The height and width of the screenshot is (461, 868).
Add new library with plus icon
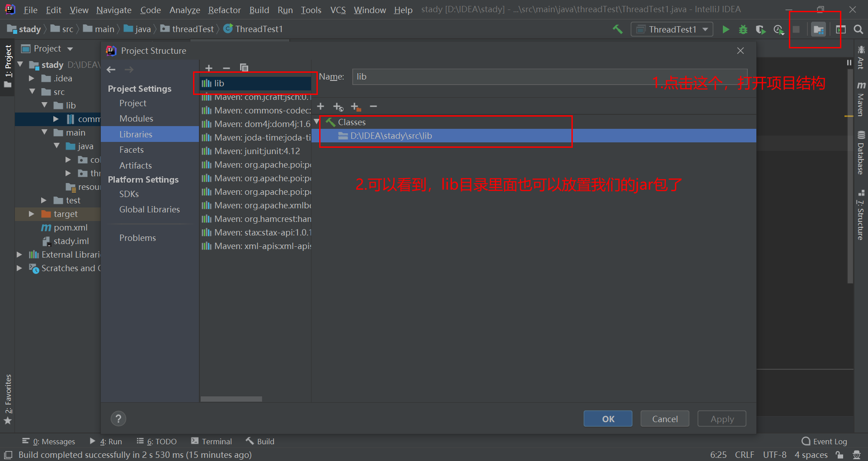pyautogui.click(x=209, y=68)
